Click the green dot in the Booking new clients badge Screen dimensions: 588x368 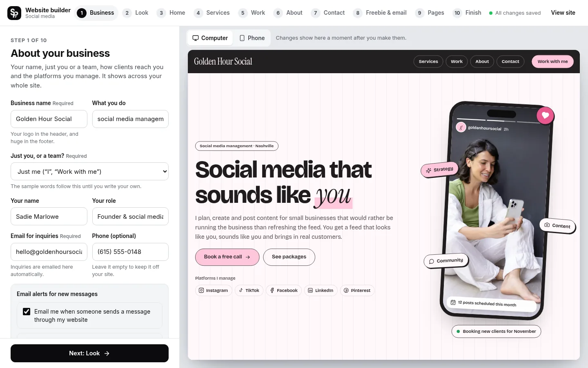tap(459, 332)
